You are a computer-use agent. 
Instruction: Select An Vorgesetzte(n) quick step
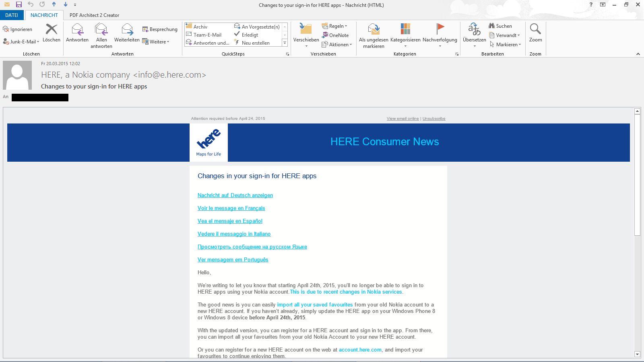pos(257,27)
